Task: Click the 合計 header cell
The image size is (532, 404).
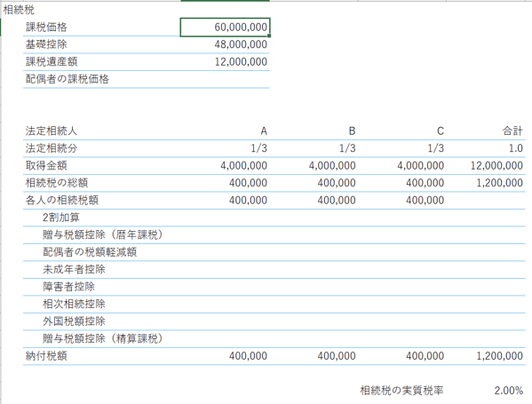Action: click(x=486, y=131)
